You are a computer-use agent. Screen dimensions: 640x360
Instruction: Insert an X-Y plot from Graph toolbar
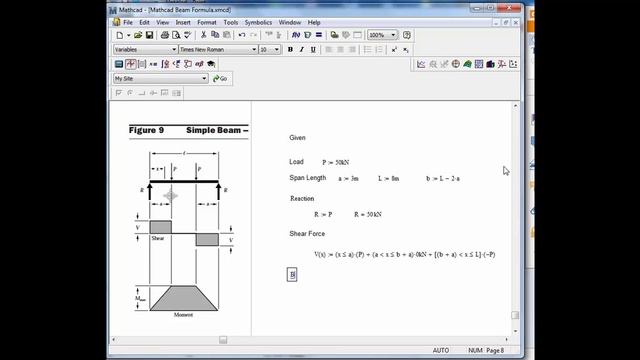421,64
